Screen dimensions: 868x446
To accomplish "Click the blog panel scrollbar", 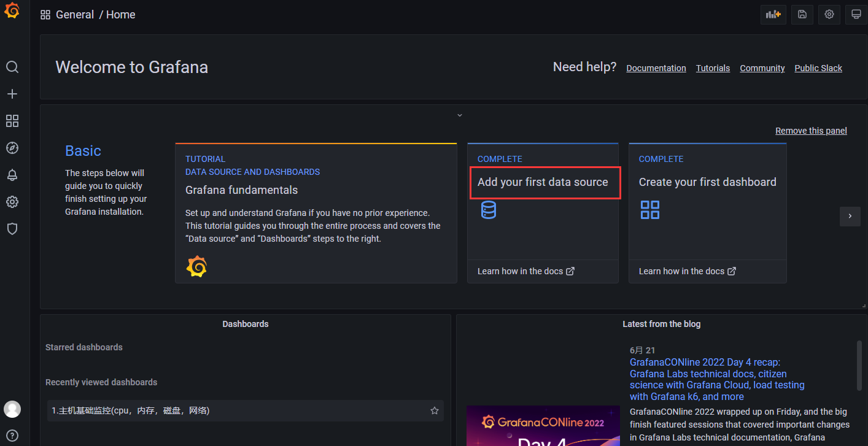I will point(859,365).
